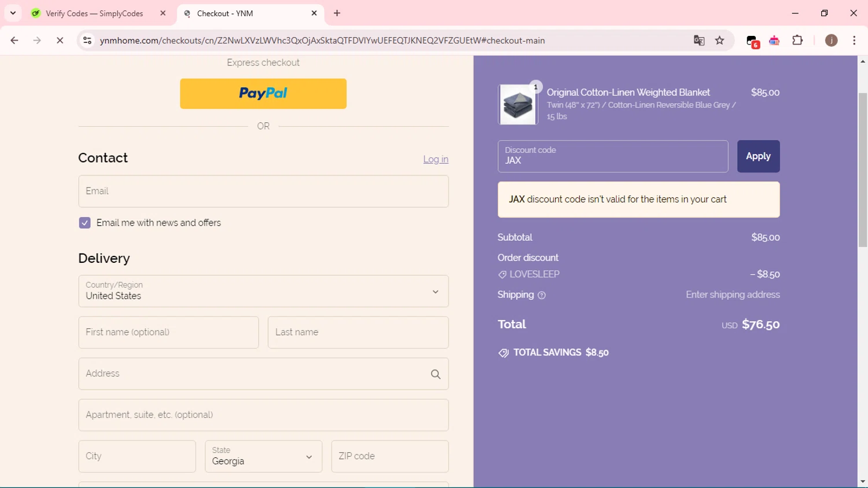This screenshot has width=868, height=488.
Task: Click TOTAL SAVINGS $8.50 text
Action: [561, 353]
